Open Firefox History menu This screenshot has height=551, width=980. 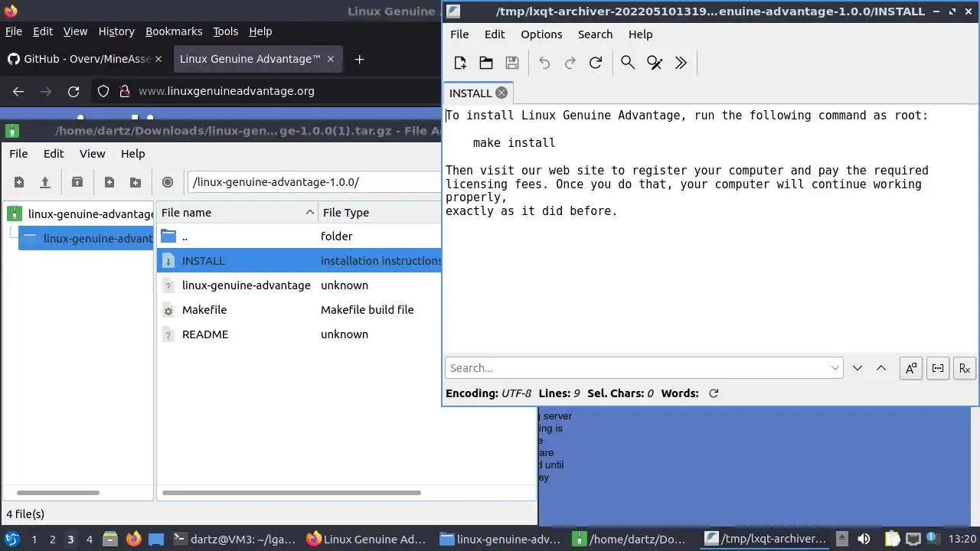pyautogui.click(x=116, y=31)
